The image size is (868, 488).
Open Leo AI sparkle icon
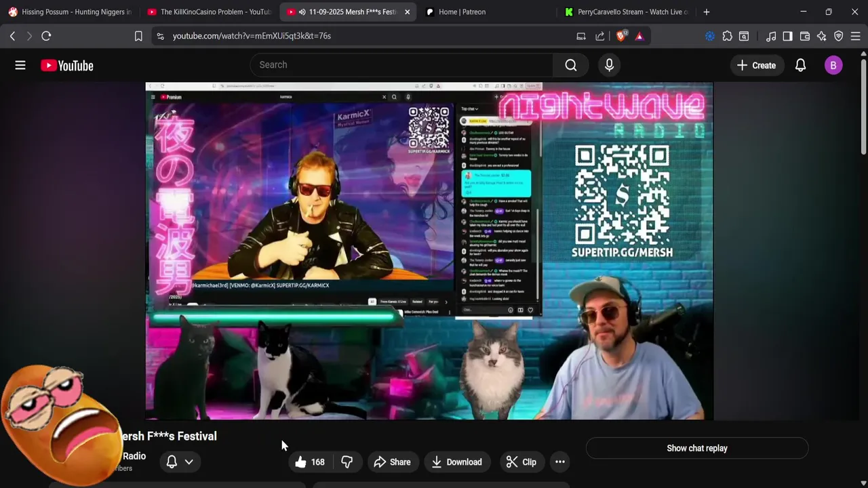822,36
